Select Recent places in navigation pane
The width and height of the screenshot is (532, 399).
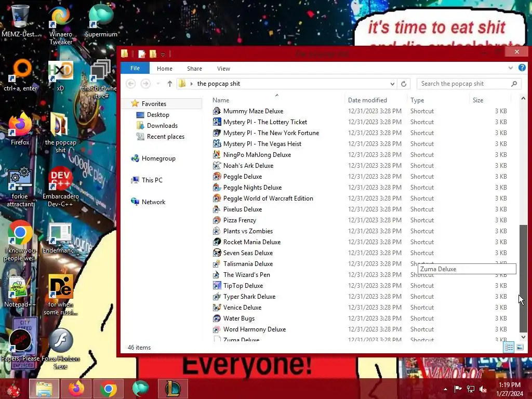pos(160,137)
